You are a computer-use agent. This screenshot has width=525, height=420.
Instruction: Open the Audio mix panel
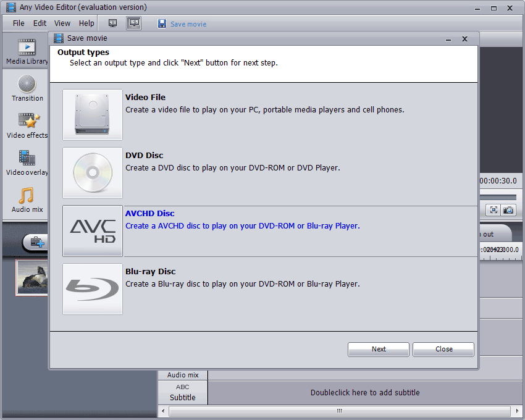click(x=27, y=200)
